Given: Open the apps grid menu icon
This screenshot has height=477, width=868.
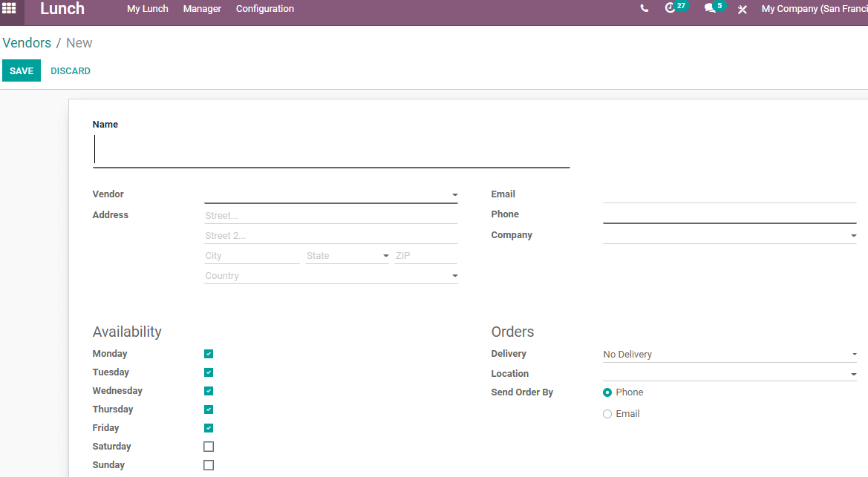Looking at the screenshot, I should coord(9,8).
